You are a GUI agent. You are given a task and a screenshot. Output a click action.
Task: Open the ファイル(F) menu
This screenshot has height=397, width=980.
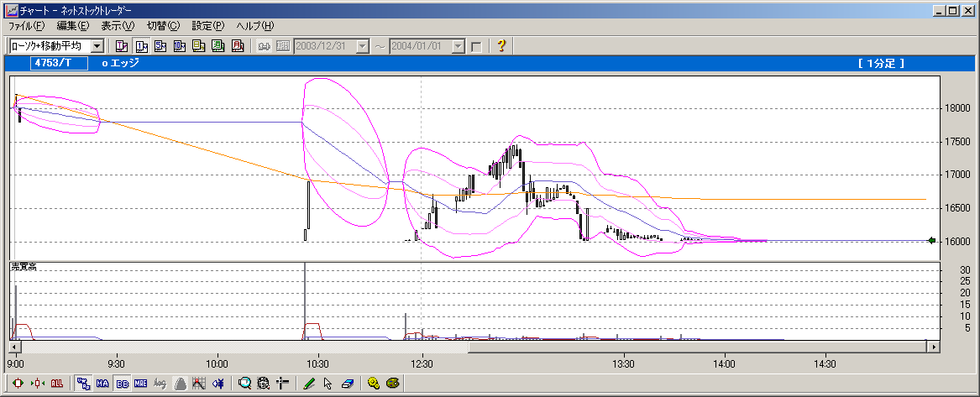pos(26,26)
